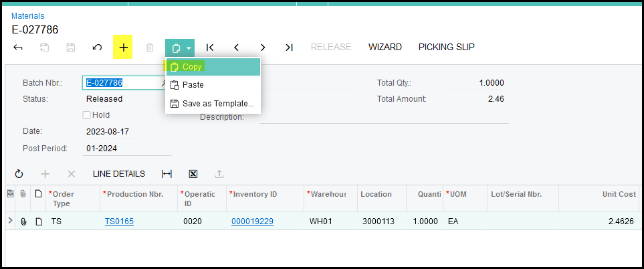The width and height of the screenshot is (644, 269).
Task: Go to first record icon
Action: click(210, 48)
